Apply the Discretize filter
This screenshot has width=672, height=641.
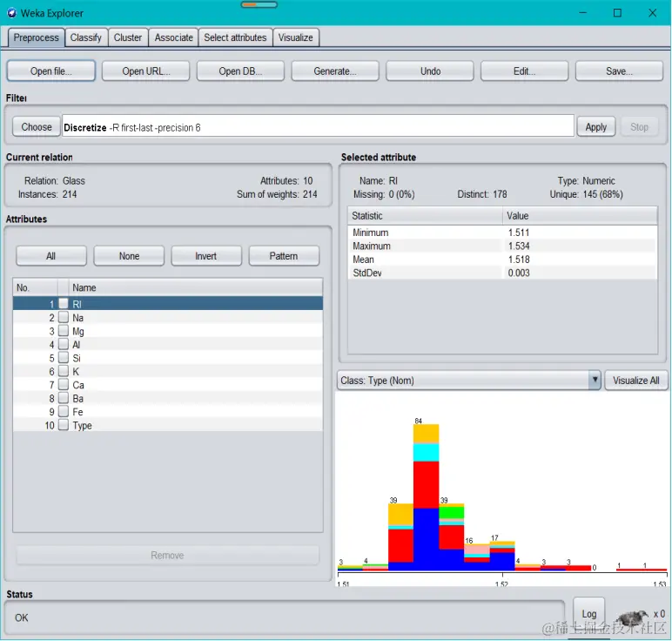click(x=596, y=127)
